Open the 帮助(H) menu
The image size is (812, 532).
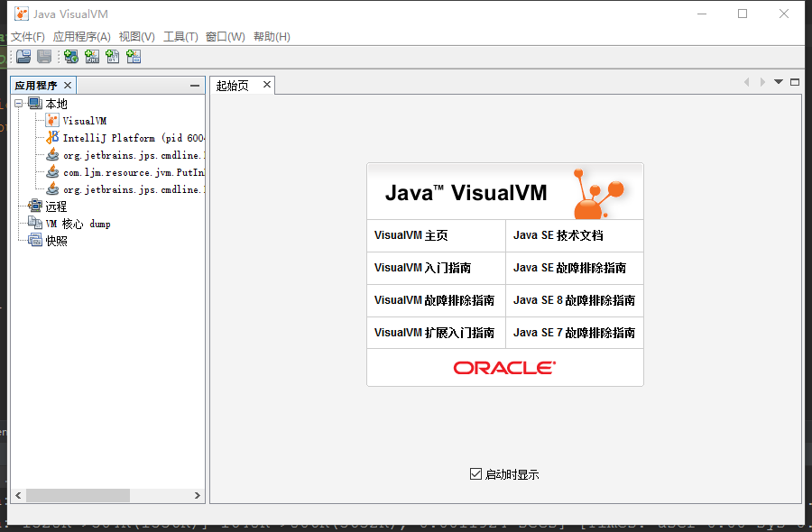(272, 37)
